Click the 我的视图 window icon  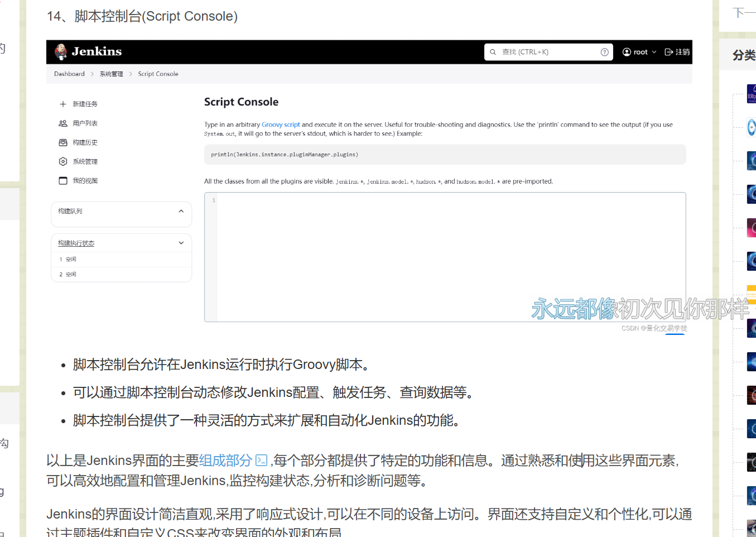63,181
